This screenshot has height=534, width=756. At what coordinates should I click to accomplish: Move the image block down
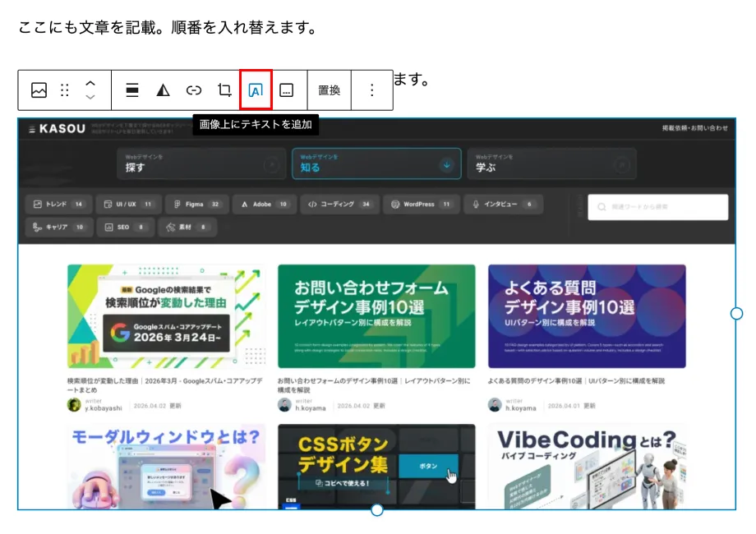90,98
